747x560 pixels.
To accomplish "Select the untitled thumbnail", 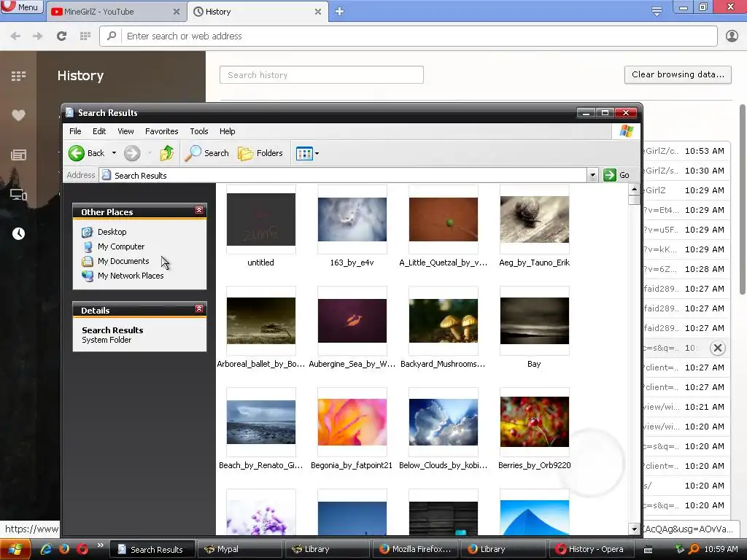I will coord(261,219).
